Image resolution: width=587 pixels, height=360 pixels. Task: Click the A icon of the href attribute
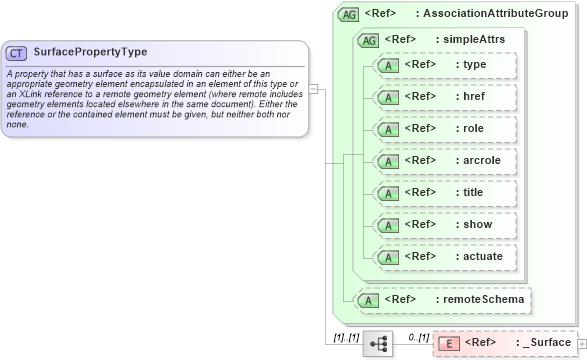[x=388, y=98]
